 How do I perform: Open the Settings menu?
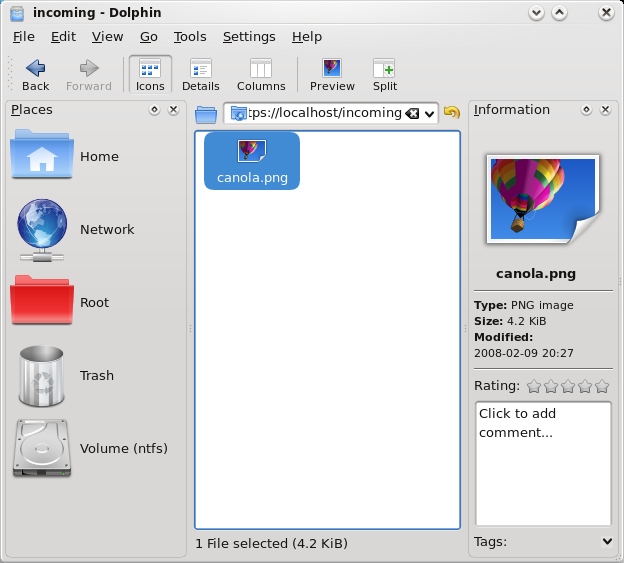pos(249,37)
